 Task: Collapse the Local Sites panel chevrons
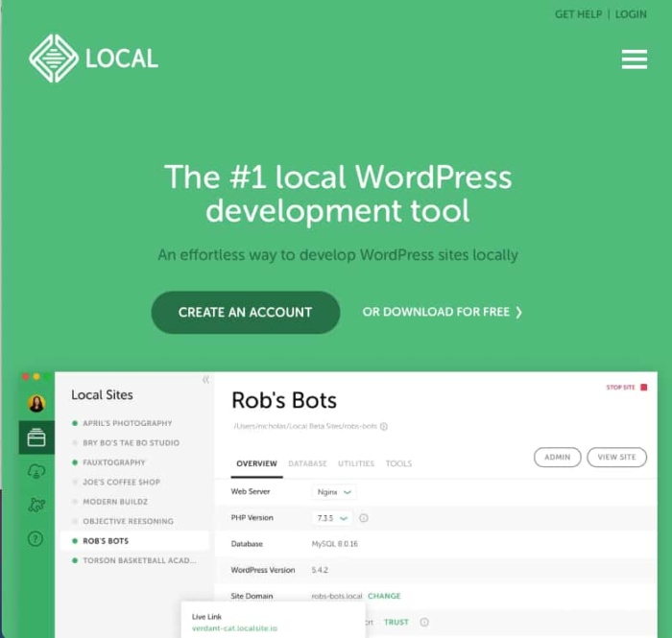click(x=205, y=379)
